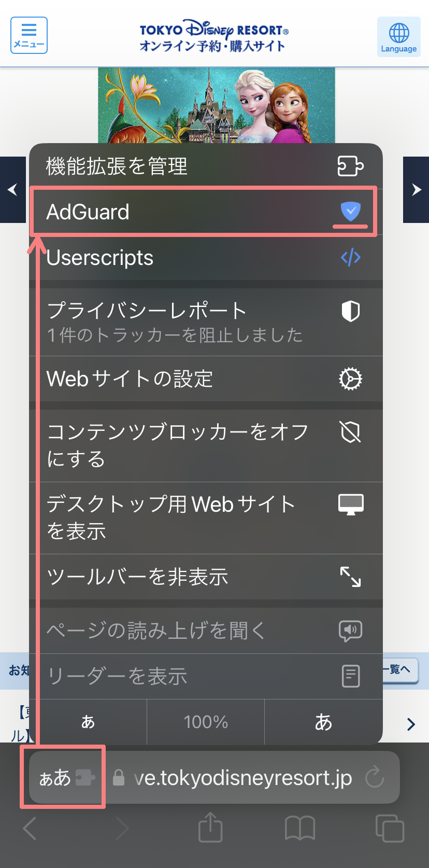This screenshot has height=868, width=429.
Task: Go to previous banner slide arrow
Action: tap(13, 190)
